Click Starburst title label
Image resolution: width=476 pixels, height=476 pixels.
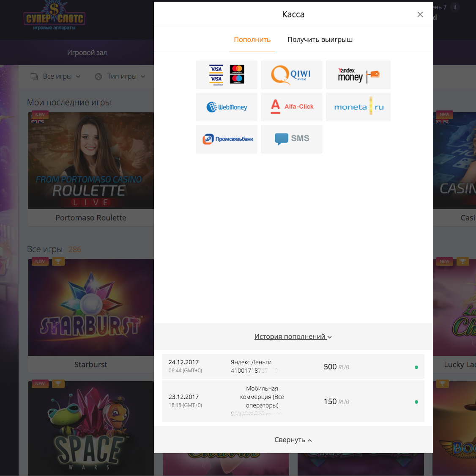click(x=91, y=365)
